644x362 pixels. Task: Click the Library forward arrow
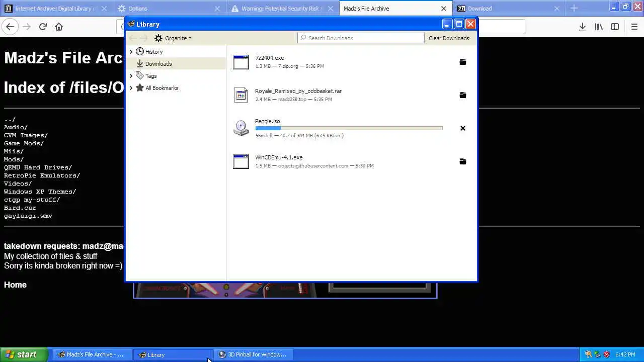144,38
